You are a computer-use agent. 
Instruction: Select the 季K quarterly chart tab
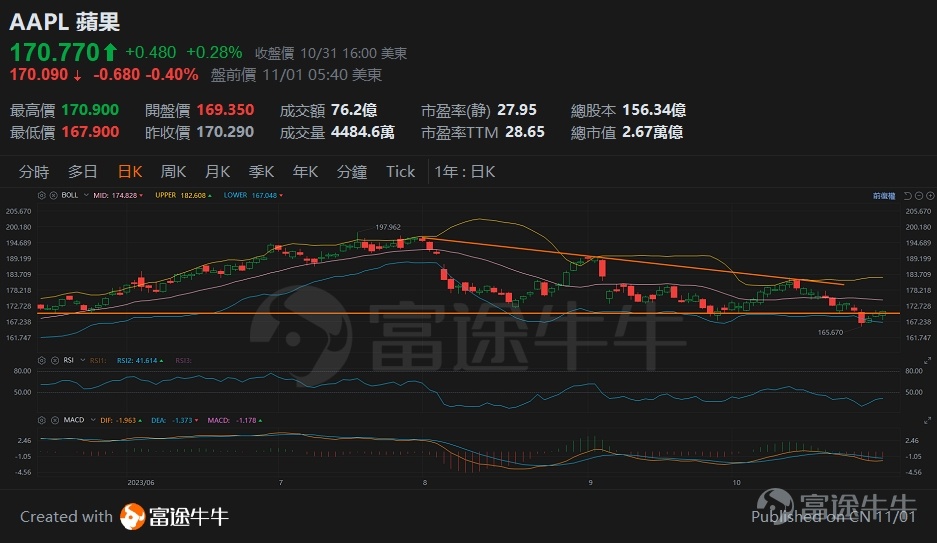point(261,172)
